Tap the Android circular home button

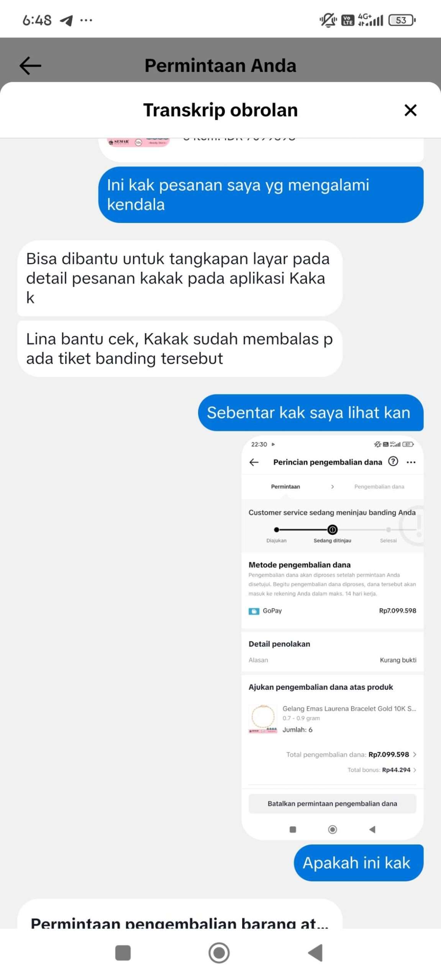[x=219, y=952]
